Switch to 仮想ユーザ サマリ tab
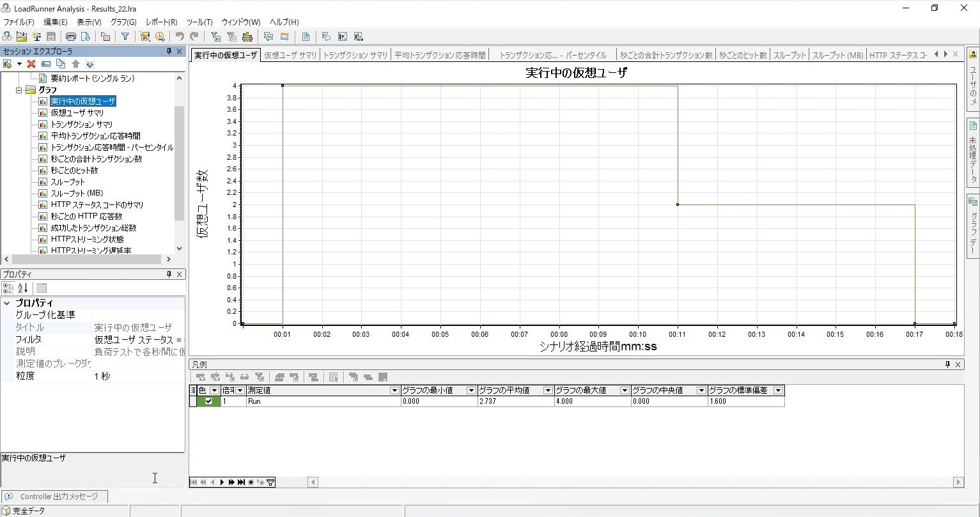The height and width of the screenshot is (517, 980). [x=290, y=56]
